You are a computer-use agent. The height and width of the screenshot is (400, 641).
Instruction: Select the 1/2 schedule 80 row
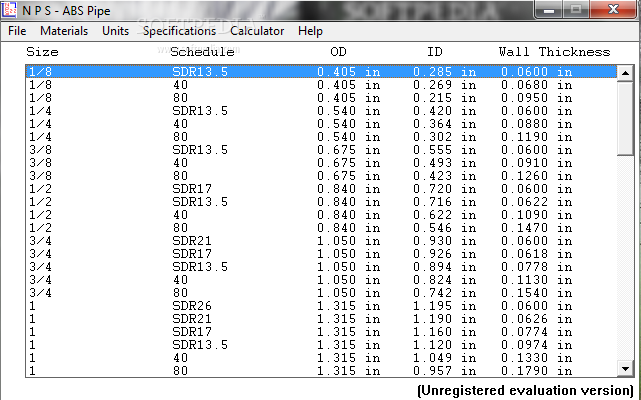tap(321, 228)
